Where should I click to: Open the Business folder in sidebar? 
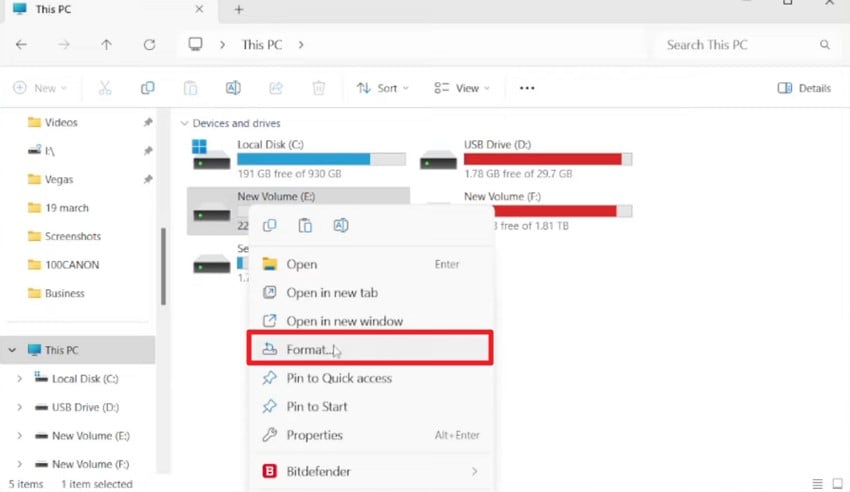click(x=56, y=293)
